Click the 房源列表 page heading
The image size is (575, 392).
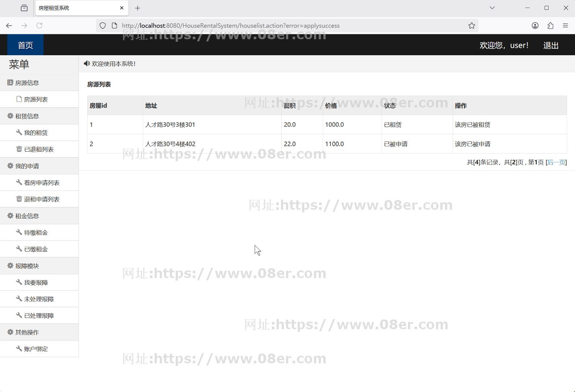point(99,84)
